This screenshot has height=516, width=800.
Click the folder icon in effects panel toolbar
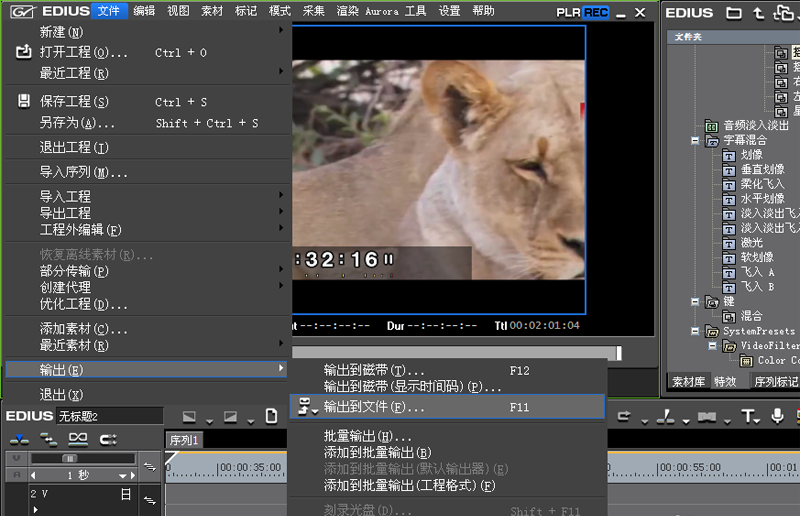tap(734, 13)
